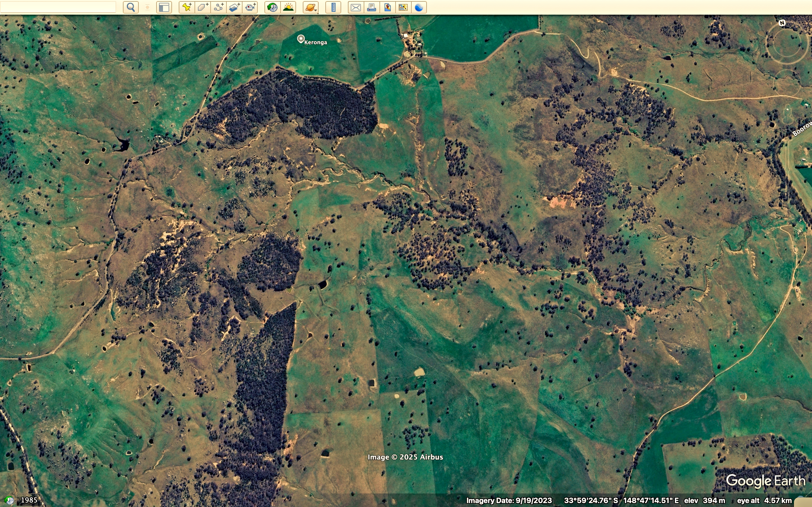The width and height of the screenshot is (812, 507).
Task: Click the 1985 historical imagery button
Action: (29, 500)
